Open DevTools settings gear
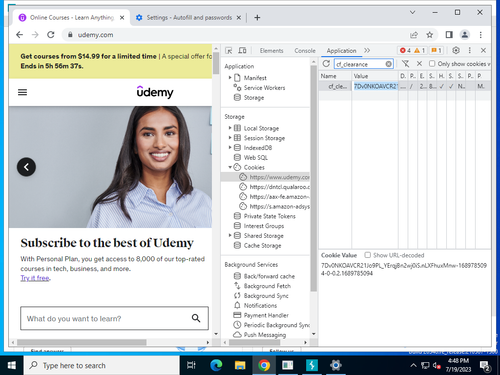This screenshot has height=375, width=500. point(456,50)
